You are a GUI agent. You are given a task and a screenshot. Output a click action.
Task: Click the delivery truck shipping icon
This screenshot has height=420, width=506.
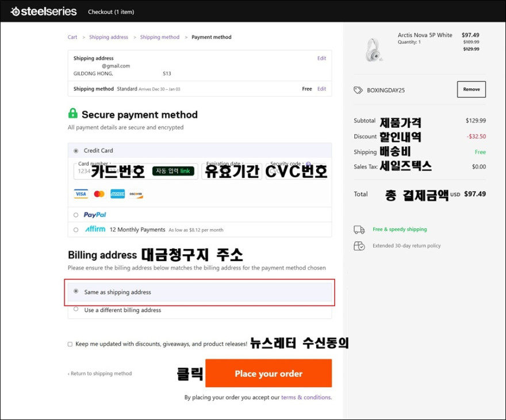[x=359, y=230]
